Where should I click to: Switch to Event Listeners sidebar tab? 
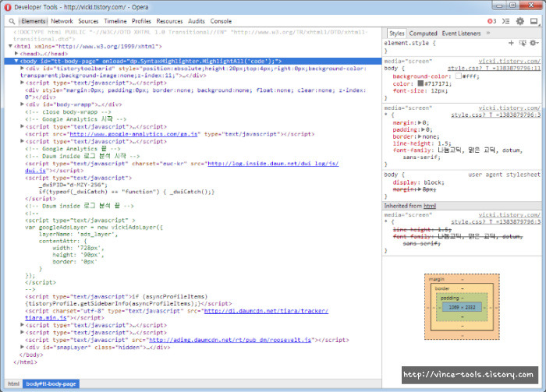461,34
